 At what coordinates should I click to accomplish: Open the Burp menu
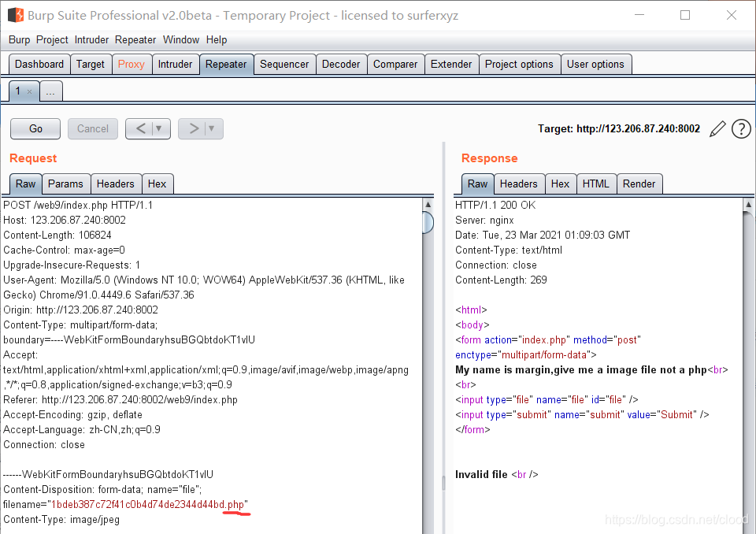(19, 39)
